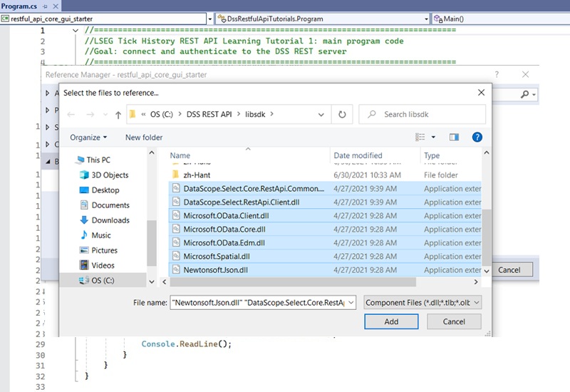Sort files by Date modified column

tap(356, 155)
